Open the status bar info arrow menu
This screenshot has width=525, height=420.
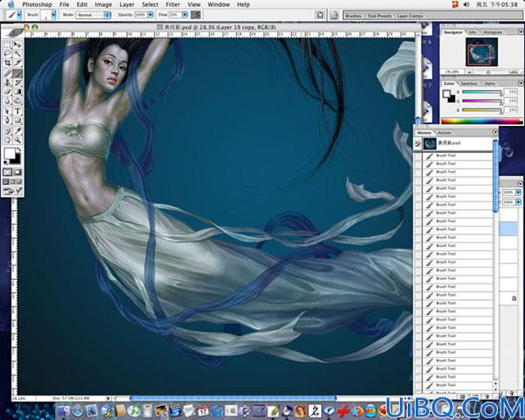click(x=108, y=399)
